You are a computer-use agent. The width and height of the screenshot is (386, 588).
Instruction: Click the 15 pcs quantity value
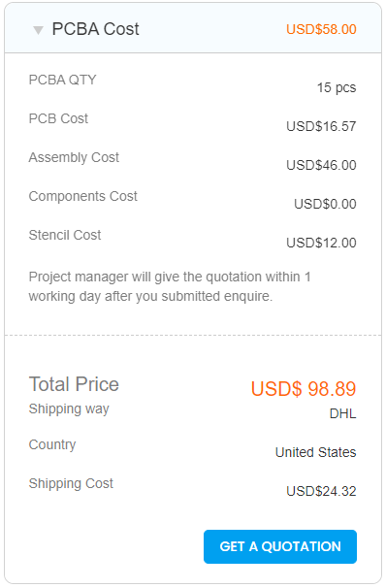[337, 87]
